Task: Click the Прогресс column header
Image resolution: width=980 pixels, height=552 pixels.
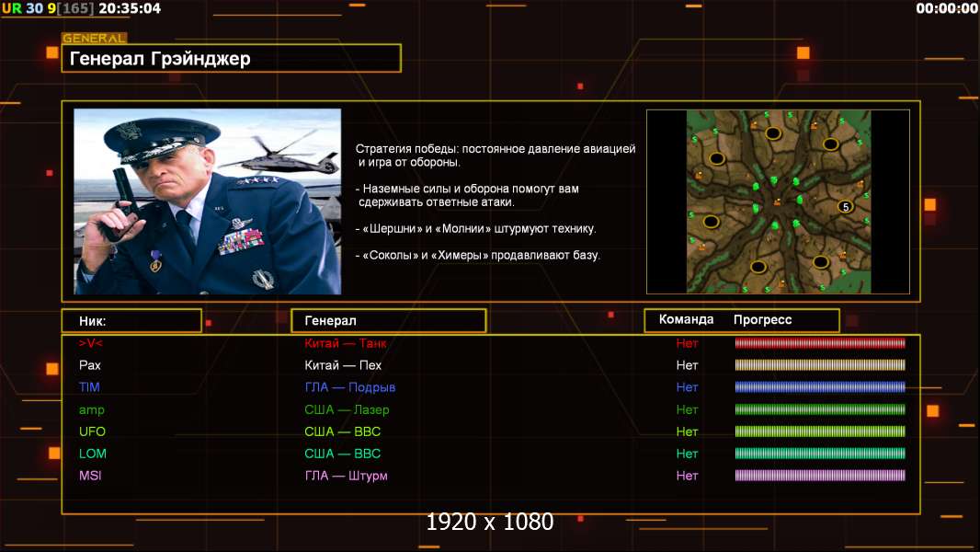Action: 762,319
